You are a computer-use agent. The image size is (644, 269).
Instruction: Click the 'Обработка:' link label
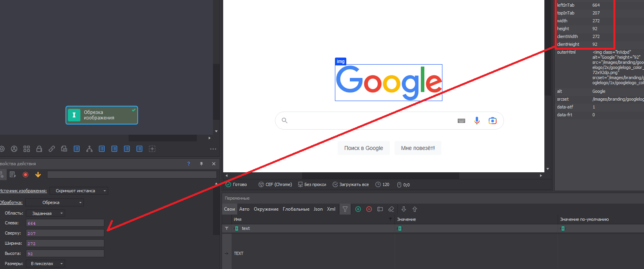coord(11,202)
